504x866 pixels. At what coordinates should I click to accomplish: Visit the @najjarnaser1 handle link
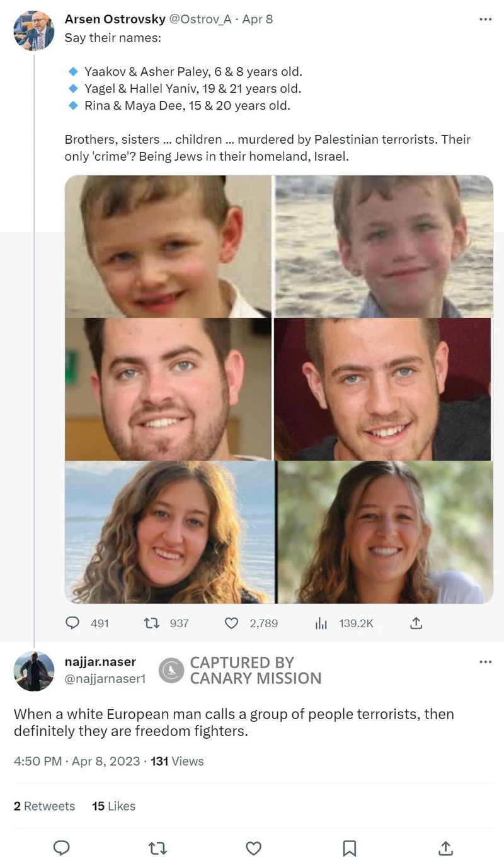[x=105, y=679]
